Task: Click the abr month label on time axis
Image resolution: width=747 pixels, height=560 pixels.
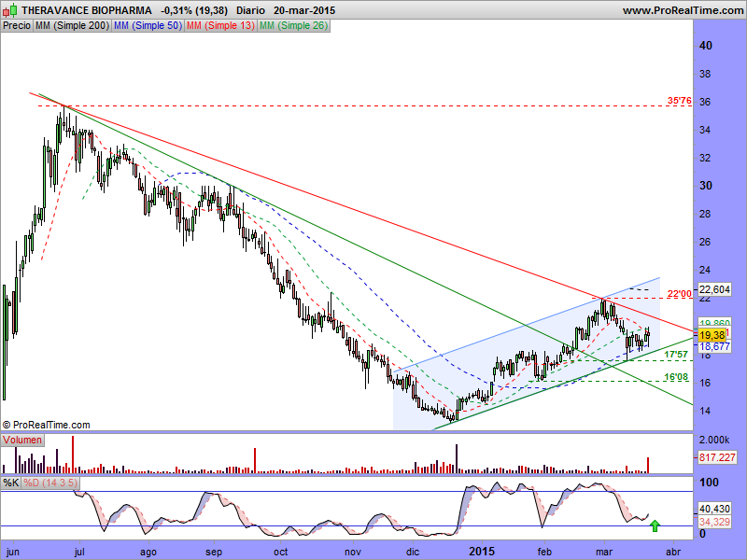Action: (x=672, y=552)
